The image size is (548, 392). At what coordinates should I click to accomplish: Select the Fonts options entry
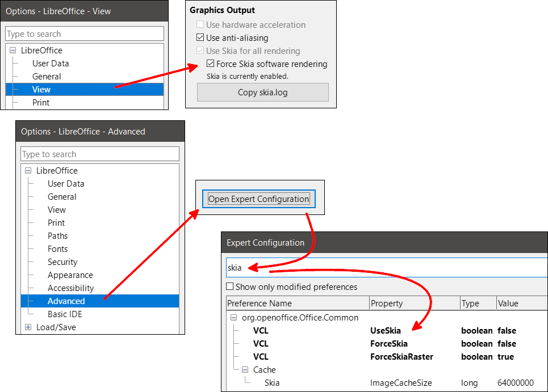pos(57,249)
